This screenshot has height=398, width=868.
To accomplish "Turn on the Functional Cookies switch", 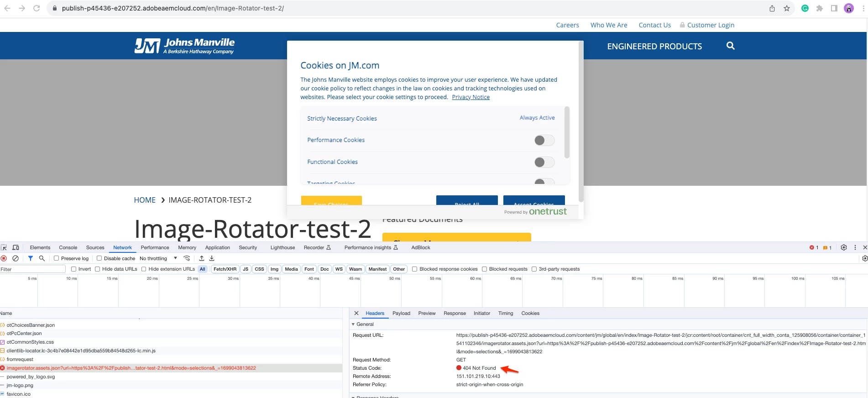I will click(544, 162).
